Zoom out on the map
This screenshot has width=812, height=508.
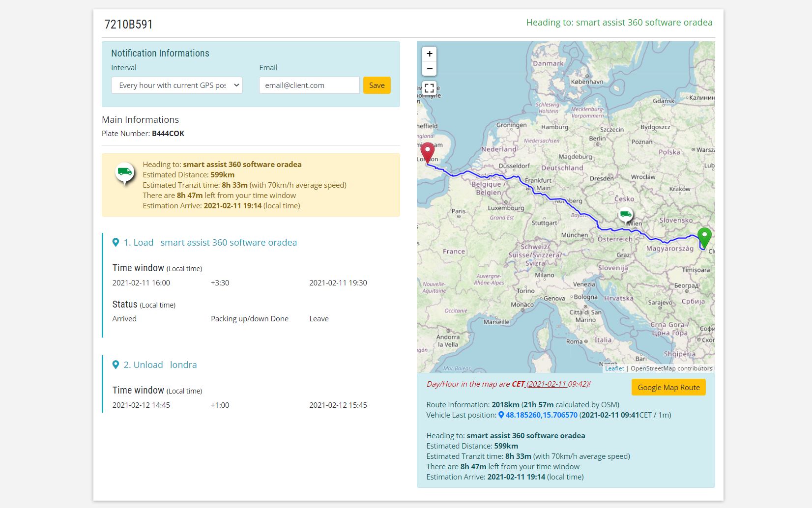[x=429, y=69]
